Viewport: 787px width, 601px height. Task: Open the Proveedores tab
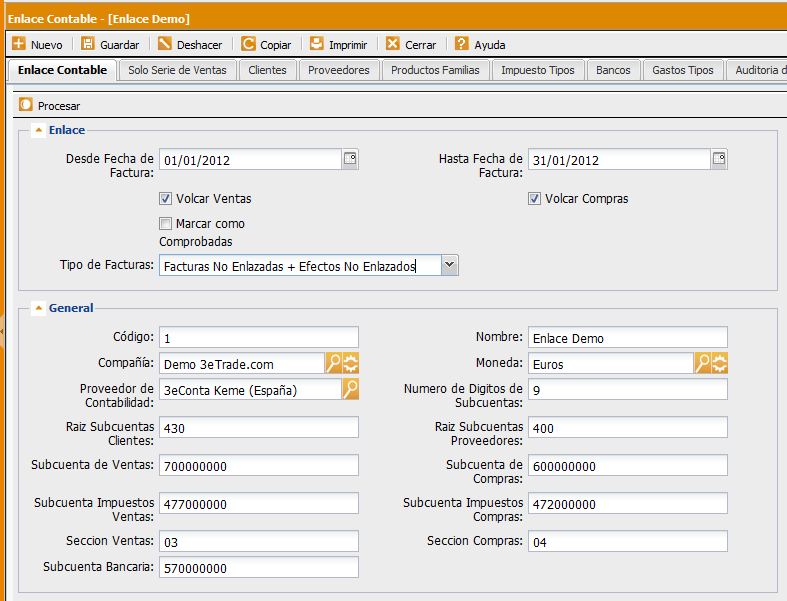pyautogui.click(x=339, y=70)
